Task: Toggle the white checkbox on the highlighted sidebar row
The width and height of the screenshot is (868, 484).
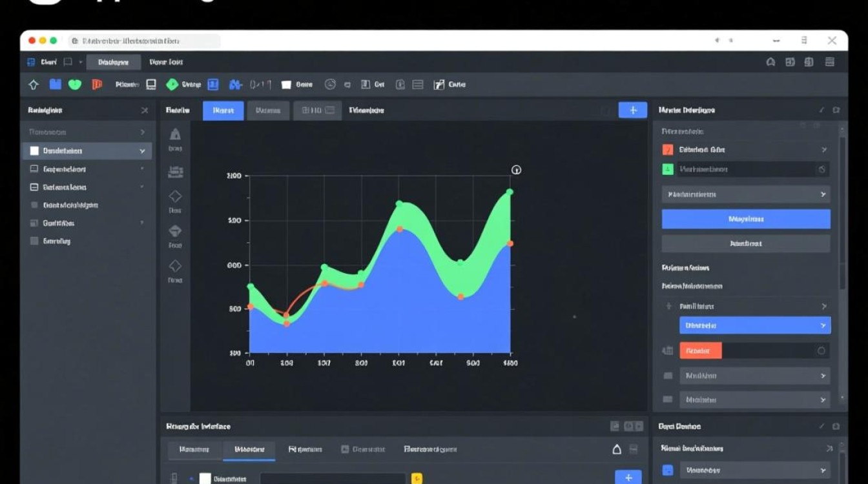Action: point(34,151)
